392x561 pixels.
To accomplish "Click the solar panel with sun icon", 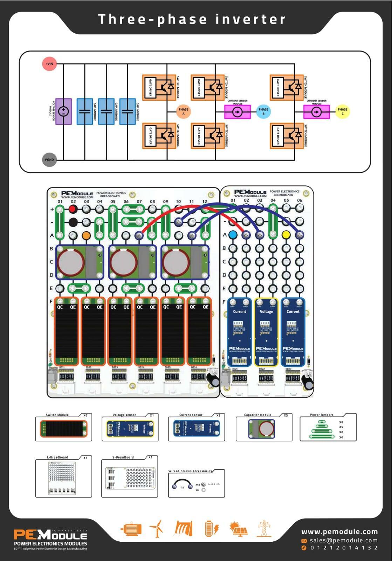I will (x=238, y=529).
